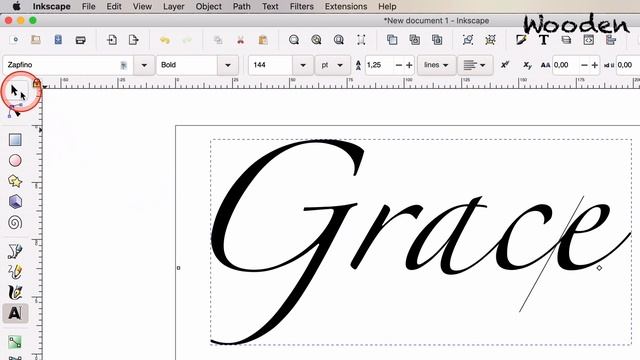The height and width of the screenshot is (360, 640).
Task: Open the Fill and Stroke dialog icon
Action: click(521, 40)
